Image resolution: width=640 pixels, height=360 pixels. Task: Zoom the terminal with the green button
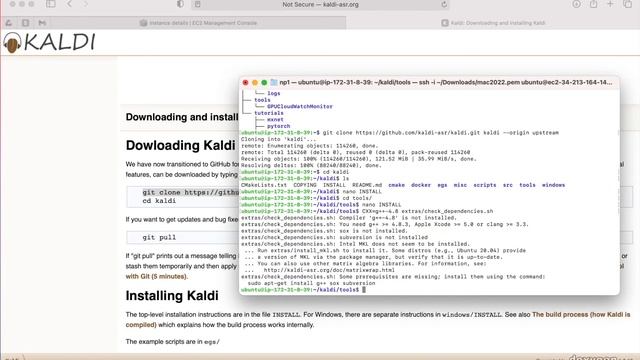(x=264, y=82)
